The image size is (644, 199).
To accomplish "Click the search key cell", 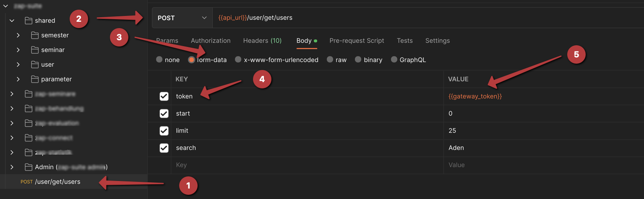I will tap(307, 148).
